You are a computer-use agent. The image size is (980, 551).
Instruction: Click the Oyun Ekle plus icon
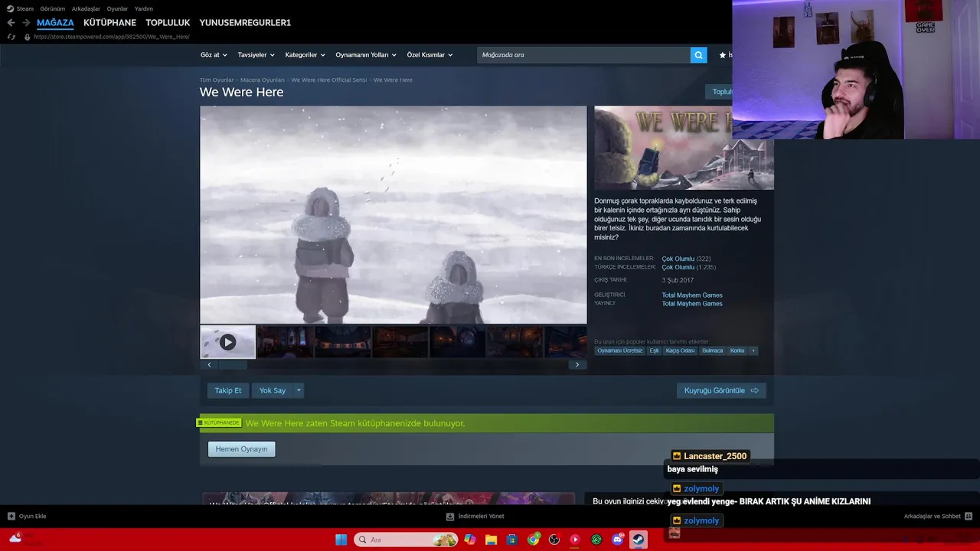[x=11, y=517]
